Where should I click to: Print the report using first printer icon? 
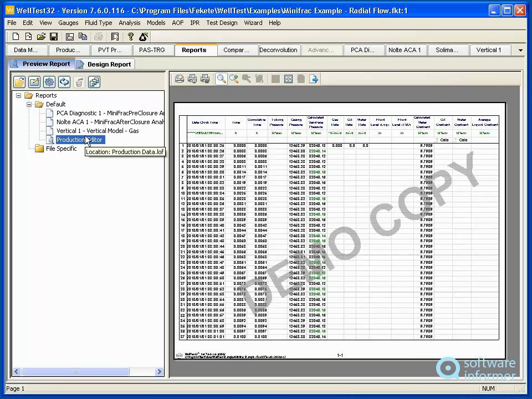click(x=180, y=79)
